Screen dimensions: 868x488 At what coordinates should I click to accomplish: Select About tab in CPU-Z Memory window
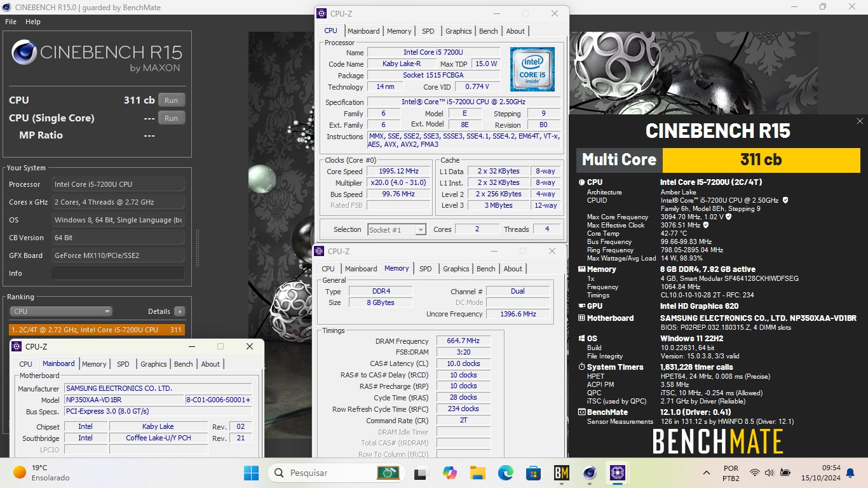(x=513, y=269)
